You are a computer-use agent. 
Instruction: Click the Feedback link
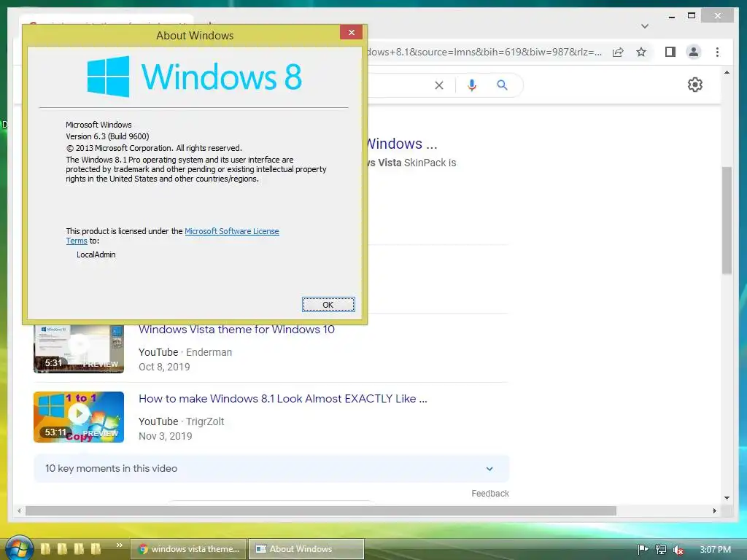pos(490,494)
